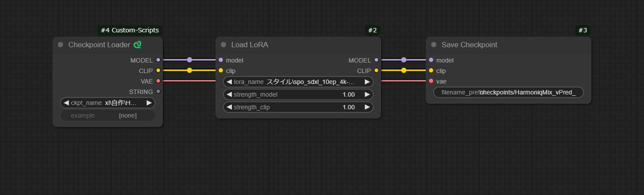Image resolution: width=644 pixels, height=195 pixels.
Task: Collapse the Load LoRA node via its dot
Action: click(x=223, y=45)
